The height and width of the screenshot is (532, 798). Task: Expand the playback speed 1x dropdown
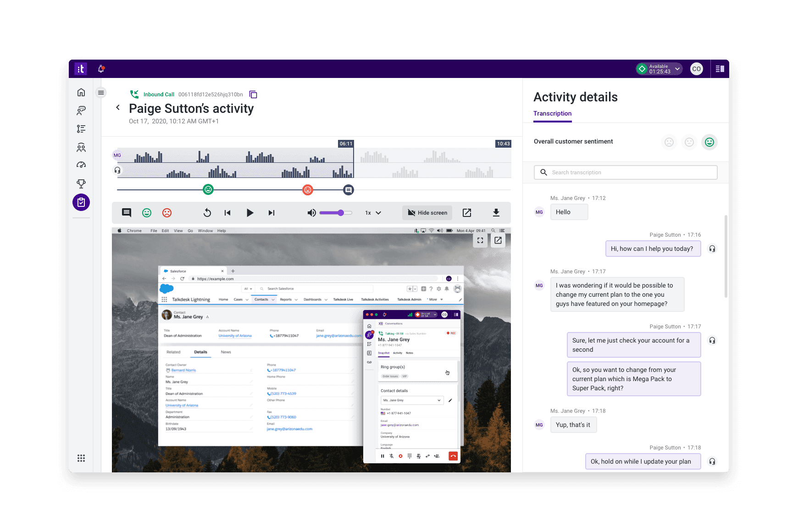coord(373,213)
